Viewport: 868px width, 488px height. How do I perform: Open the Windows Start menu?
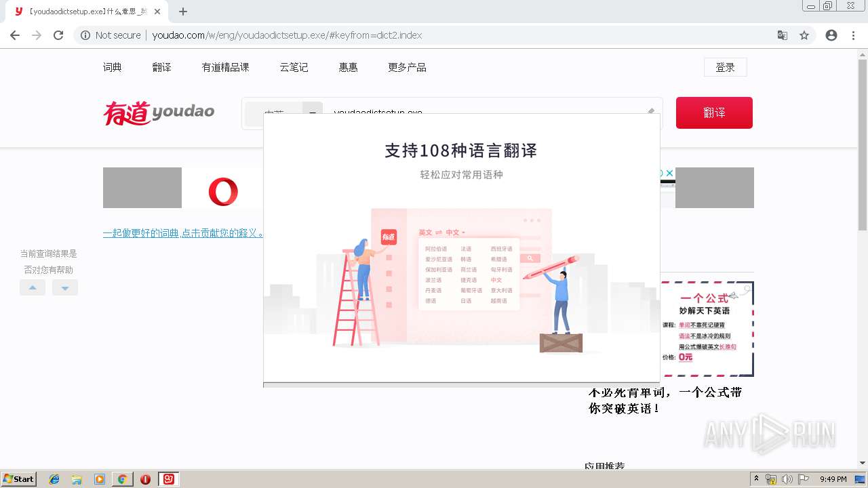tap(19, 479)
